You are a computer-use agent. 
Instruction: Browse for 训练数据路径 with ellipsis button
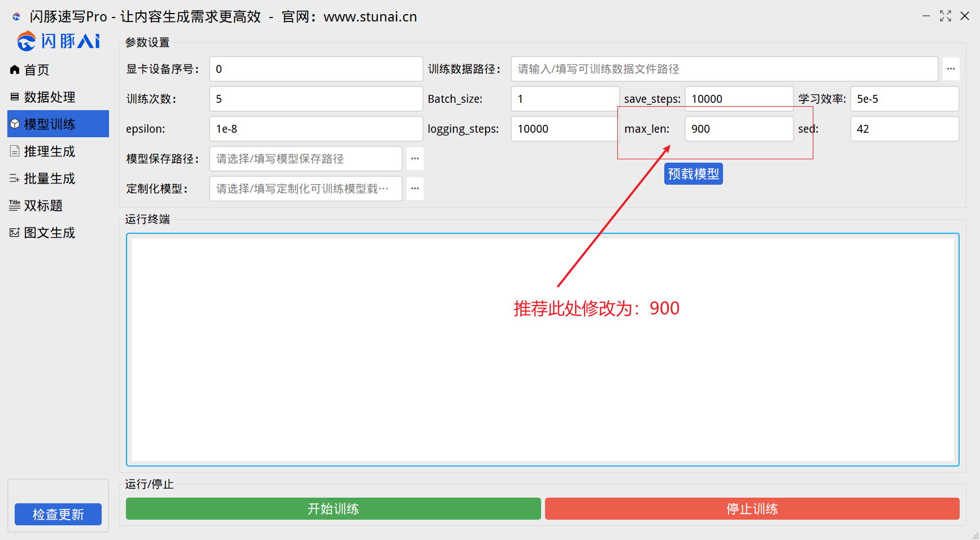pyautogui.click(x=951, y=69)
